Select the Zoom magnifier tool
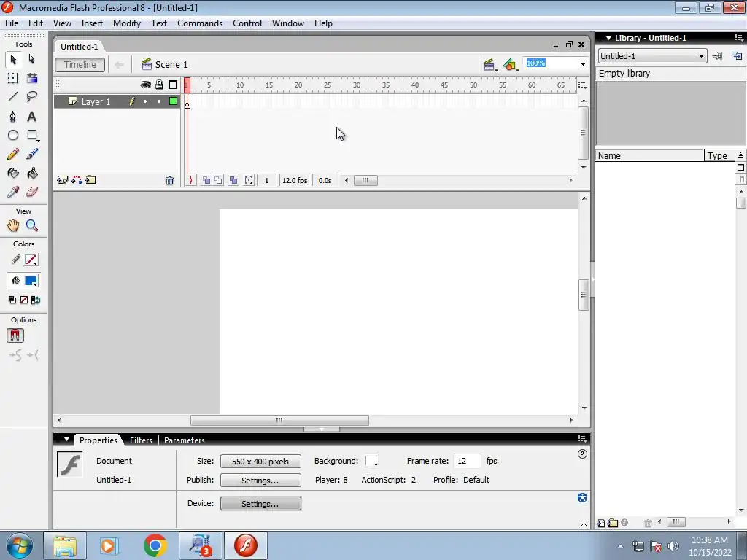Image resolution: width=747 pixels, height=560 pixels. pos(32,226)
